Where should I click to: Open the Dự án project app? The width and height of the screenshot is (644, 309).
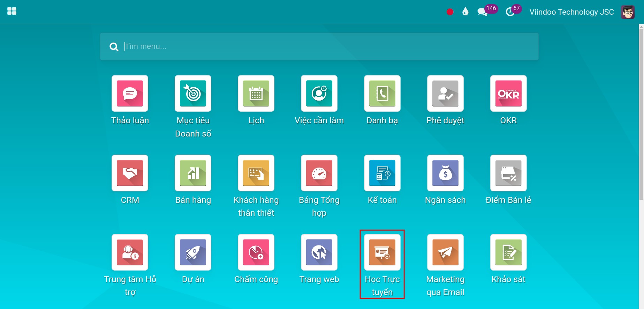coord(193,252)
